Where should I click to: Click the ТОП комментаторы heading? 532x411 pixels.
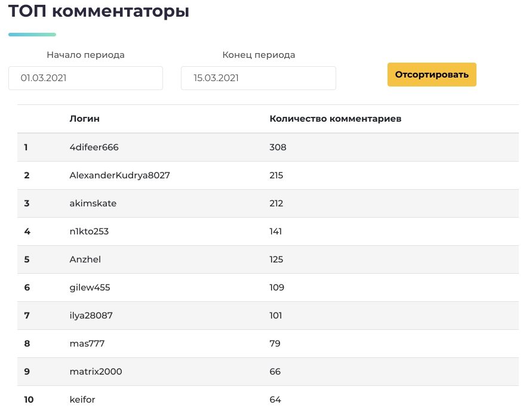point(99,11)
